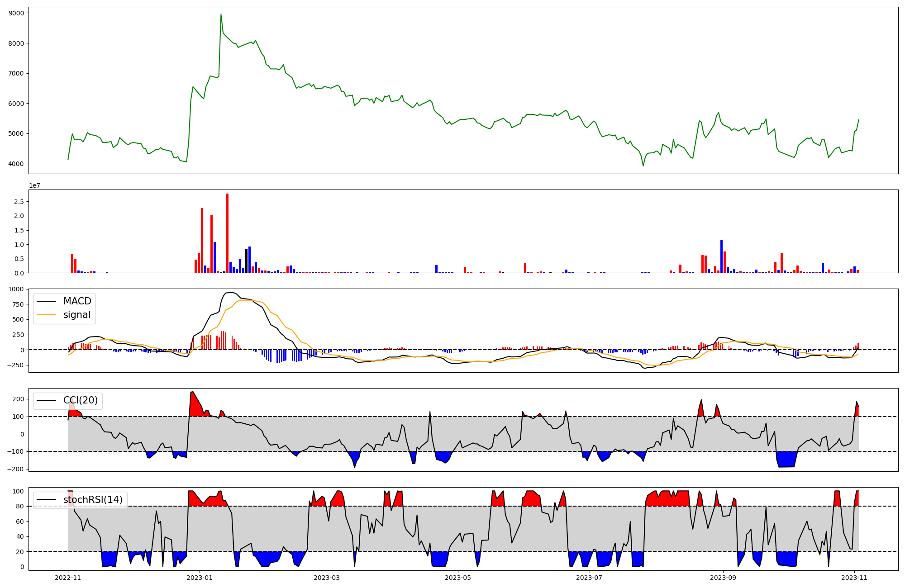Click the MACD legend label

pyautogui.click(x=77, y=301)
